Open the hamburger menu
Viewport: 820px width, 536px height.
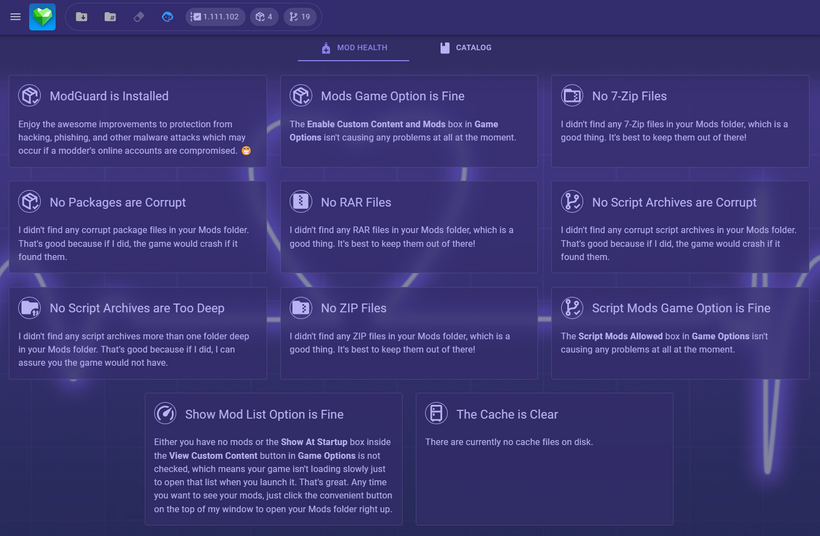click(x=15, y=17)
